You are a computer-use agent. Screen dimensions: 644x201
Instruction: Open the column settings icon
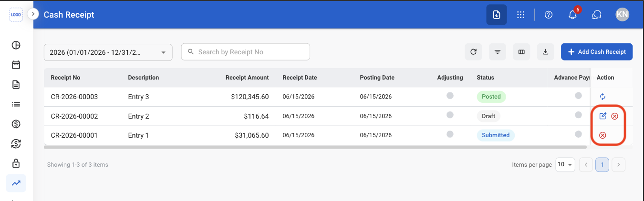(x=521, y=52)
